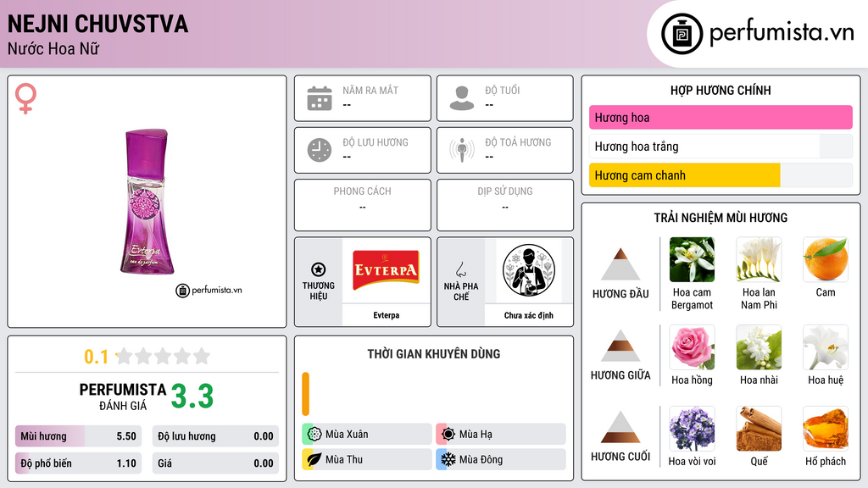Click the green 3.3 Perfumista score
868x488 pixels.
pyautogui.click(x=192, y=396)
